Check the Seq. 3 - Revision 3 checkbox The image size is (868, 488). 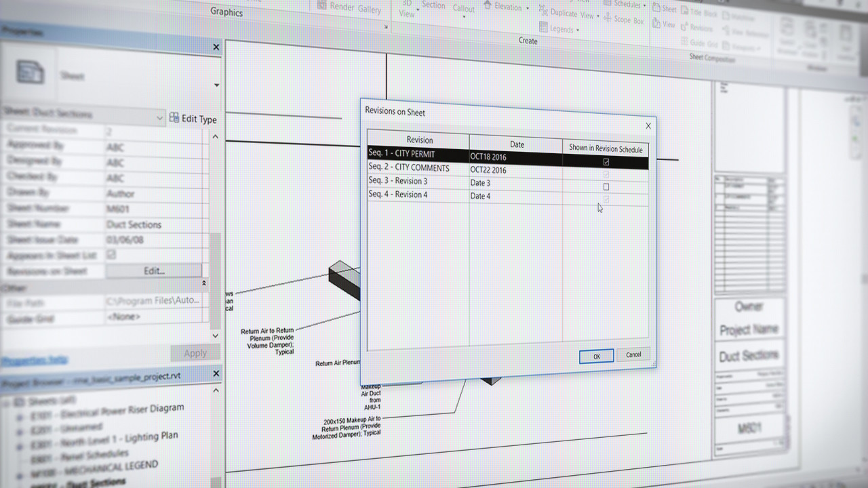coord(606,186)
